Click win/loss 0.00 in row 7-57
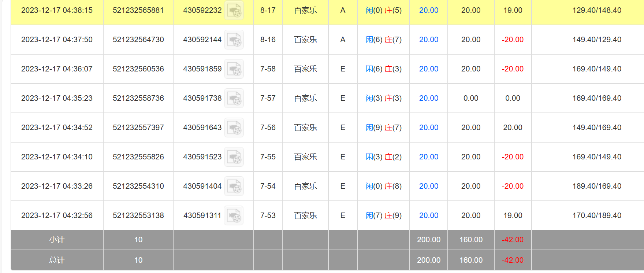This screenshot has width=644, height=273. 513,98
